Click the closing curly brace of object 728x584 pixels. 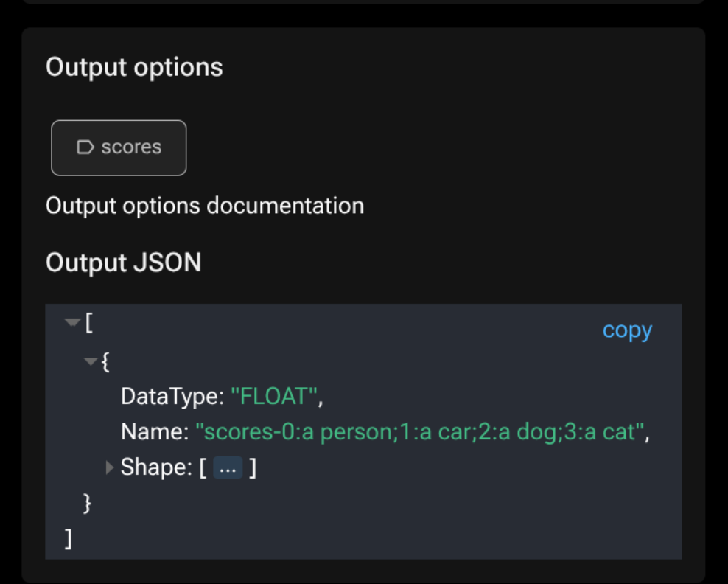tap(87, 503)
